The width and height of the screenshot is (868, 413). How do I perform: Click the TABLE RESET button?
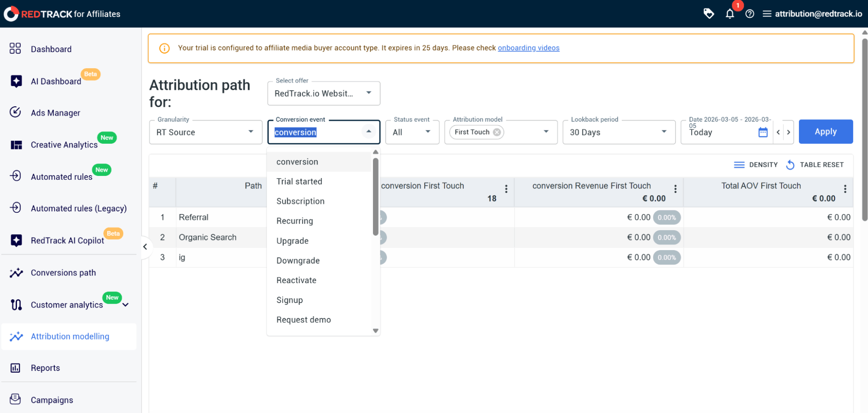pyautogui.click(x=815, y=165)
